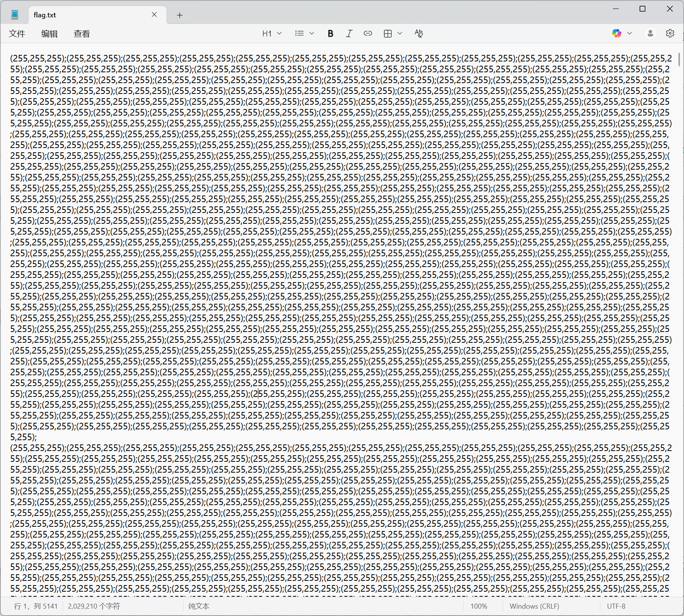Expand the Copilot dropdown chevron
Image resolution: width=684 pixels, height=616 pixels.
coord(630,34)
